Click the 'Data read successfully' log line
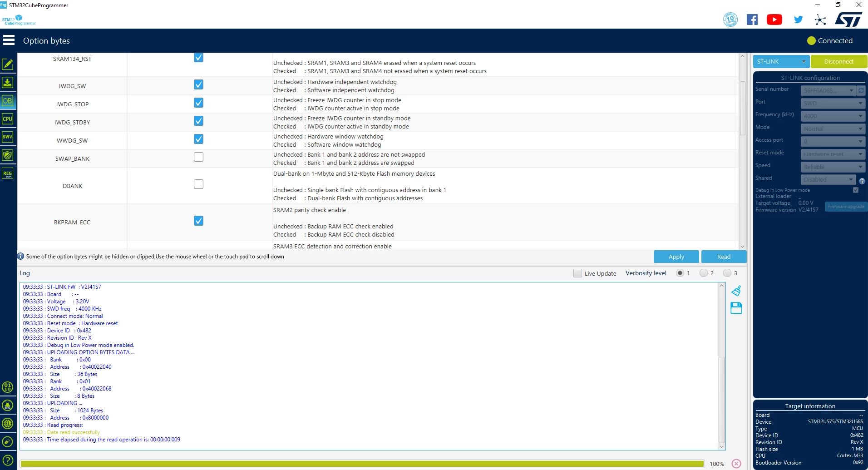The width and height of the screenshot is (868, 470). click(61, 432)
